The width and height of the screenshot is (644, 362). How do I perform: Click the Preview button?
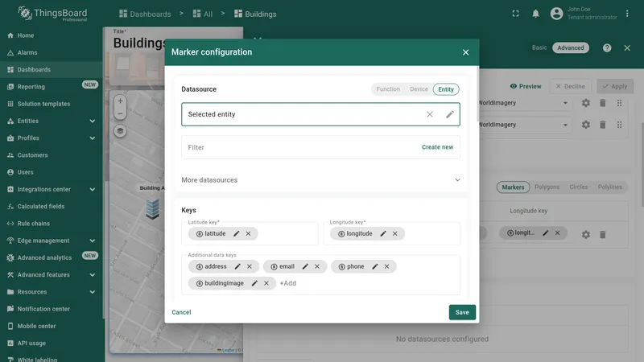coord(526,87)
